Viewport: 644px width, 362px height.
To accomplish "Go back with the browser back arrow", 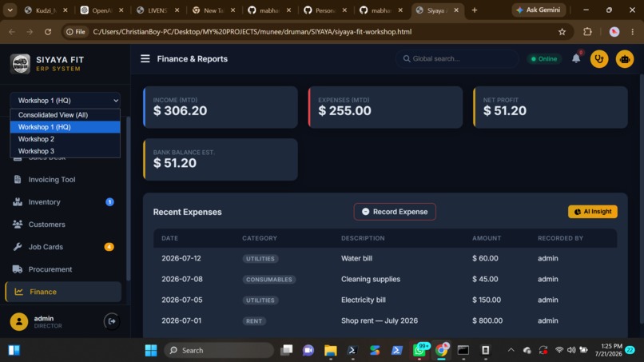I will tap(12, 32).
